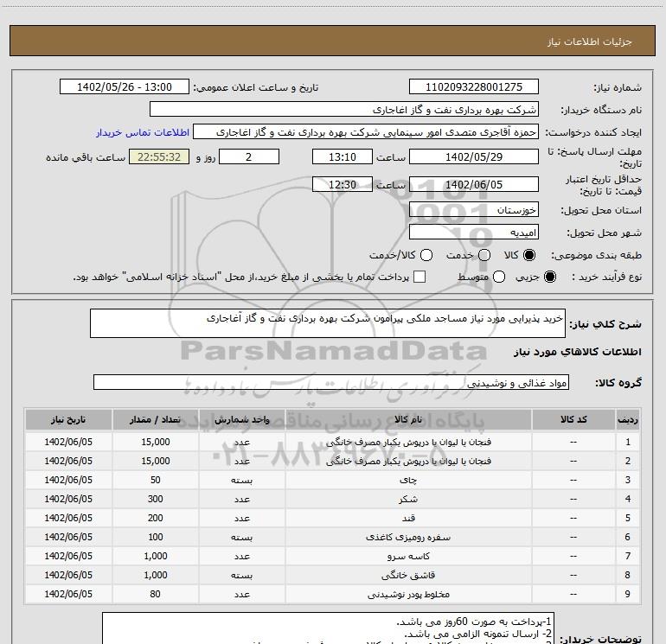Screen dimensions: 666x644
Task: Click quantity 200 in the قند row
Action: [156, 518]
